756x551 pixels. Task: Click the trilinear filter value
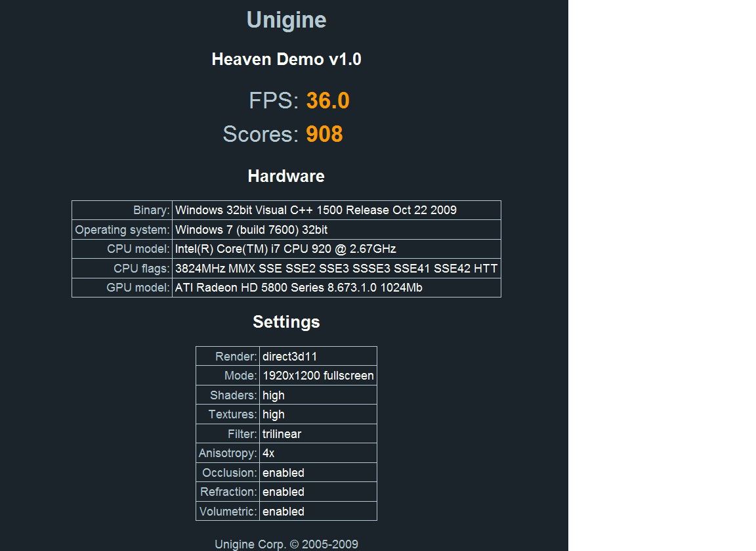pyautogui.click(x=318, y=433)
